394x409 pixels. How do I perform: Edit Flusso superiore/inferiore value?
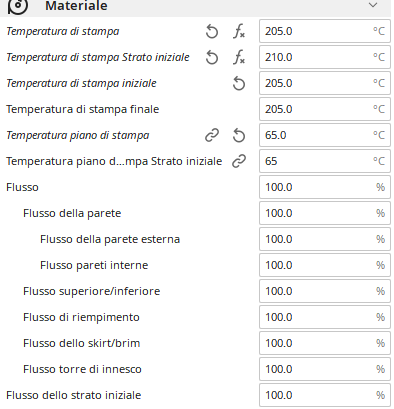(325, 291)
